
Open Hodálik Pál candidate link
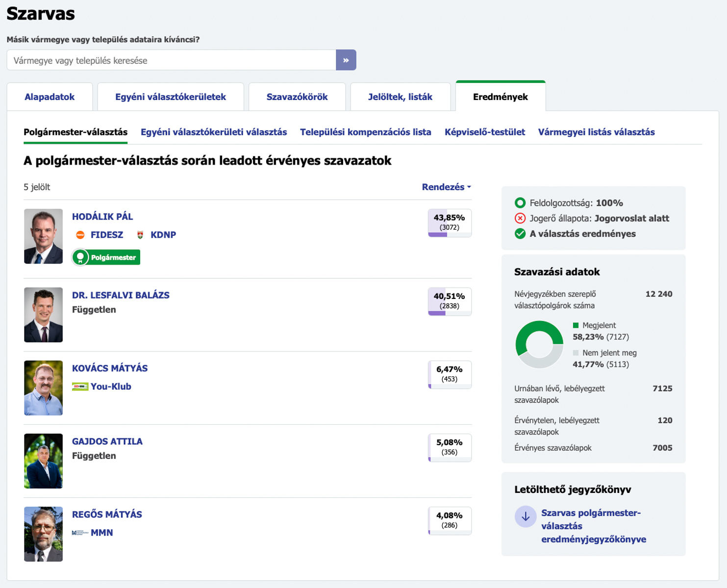tap(102, 217)
